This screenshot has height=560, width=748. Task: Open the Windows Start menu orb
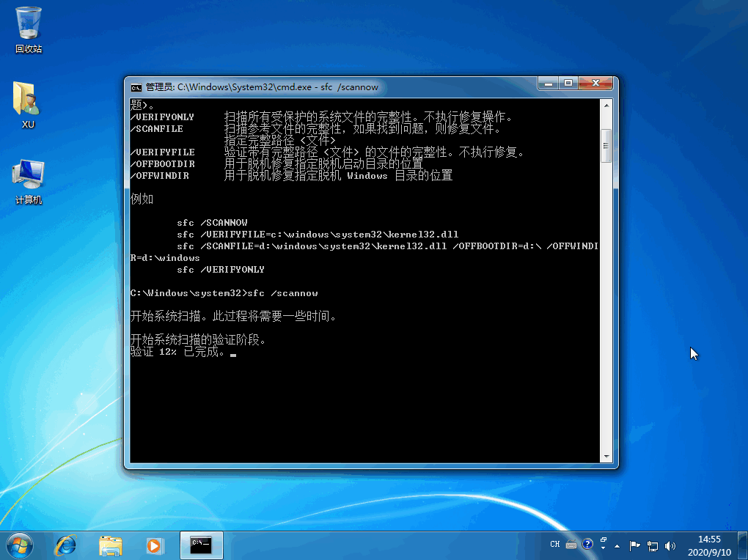19,545
